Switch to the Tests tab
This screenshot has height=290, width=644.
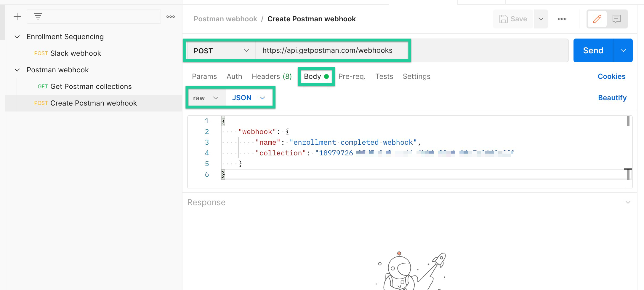click(x=384, y=77)
